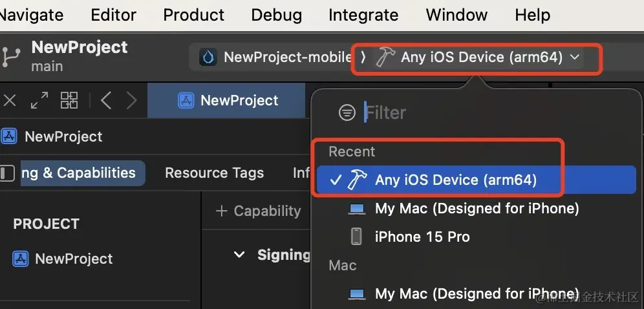Click the Mac section header
This screenshot has width=644, height=309.
[x=343, y=266]
